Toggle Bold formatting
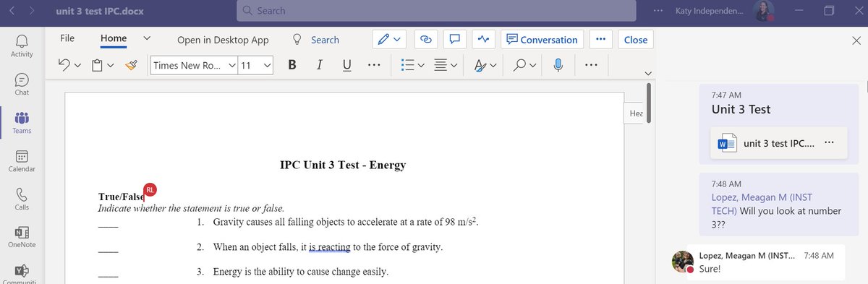The height and width of the screenshot is (284, 868). tap(292, 65)
